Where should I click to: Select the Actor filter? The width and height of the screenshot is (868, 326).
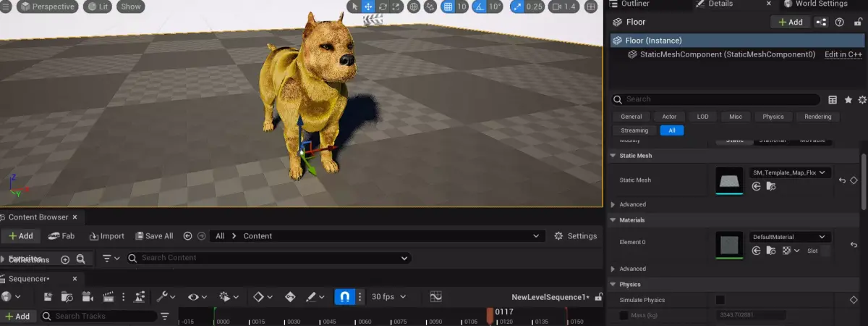(669, 117)
